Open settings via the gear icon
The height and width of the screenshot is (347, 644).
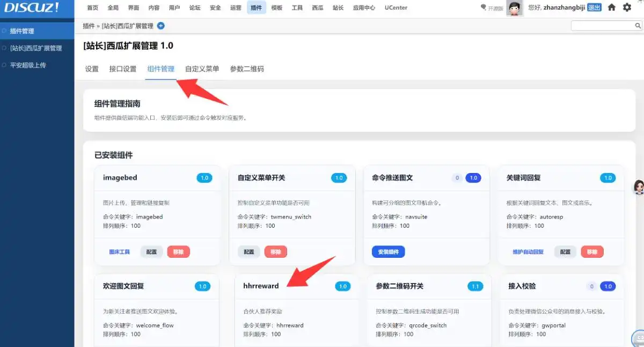click(627, 7)
